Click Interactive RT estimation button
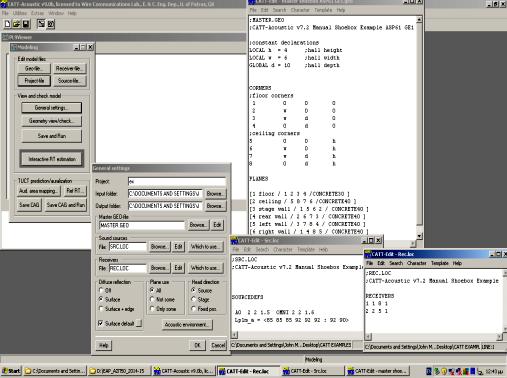Viewport: 507px width, 378px height. click(52, 159)
